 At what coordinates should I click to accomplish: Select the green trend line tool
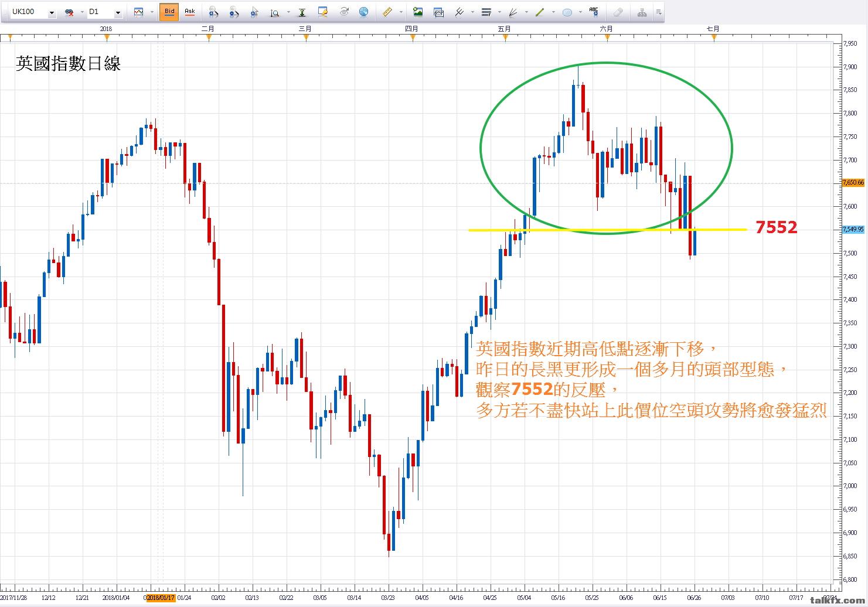click(x=540, y=12)
